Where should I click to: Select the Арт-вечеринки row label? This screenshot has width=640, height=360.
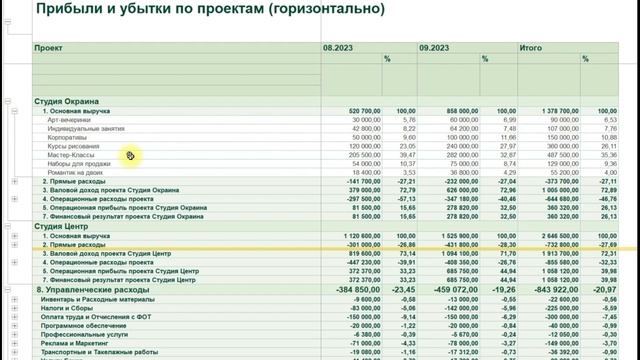click(69, 120)
